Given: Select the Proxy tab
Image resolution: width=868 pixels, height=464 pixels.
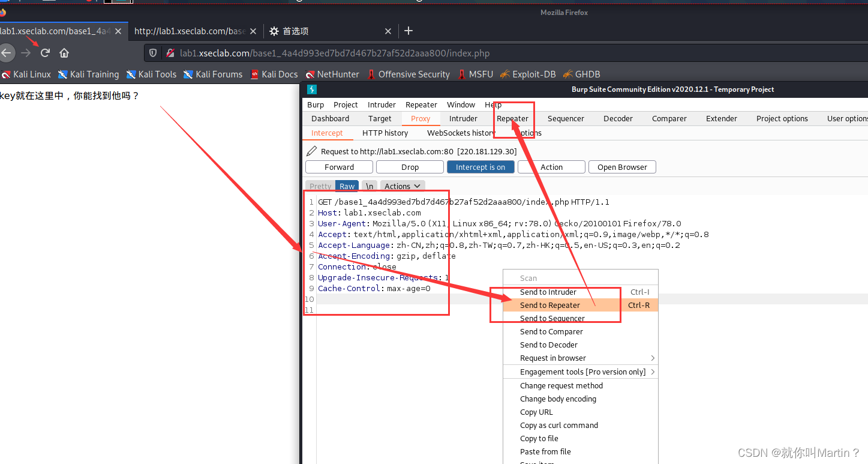Looking at the screenshot, I should point(421,118).
